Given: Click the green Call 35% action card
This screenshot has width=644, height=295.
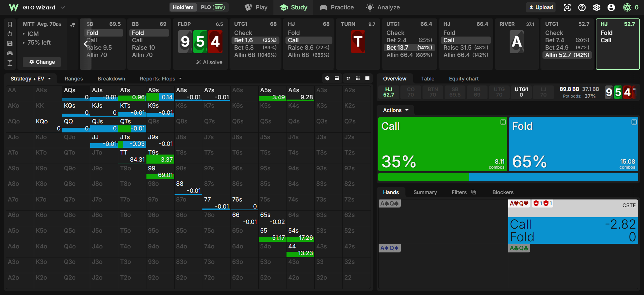Looking at the screenshot, I should pos(442,144).
